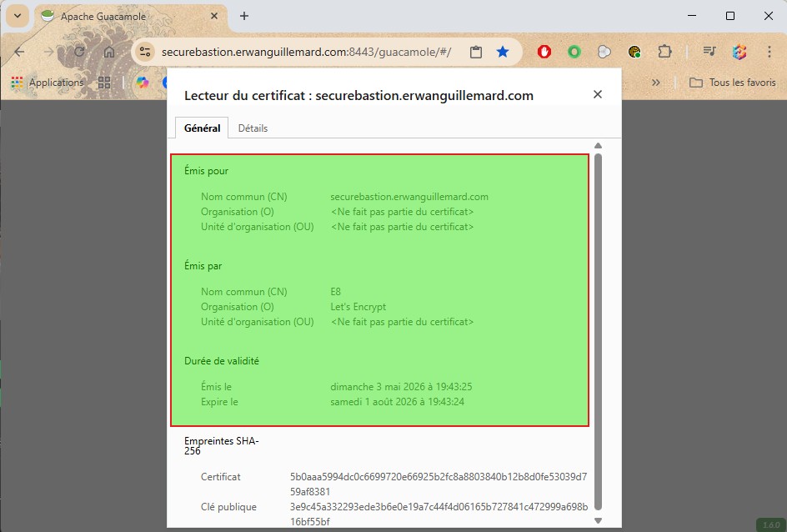
Task: Click the Émis par heading
Action: (x=203, y=266)
